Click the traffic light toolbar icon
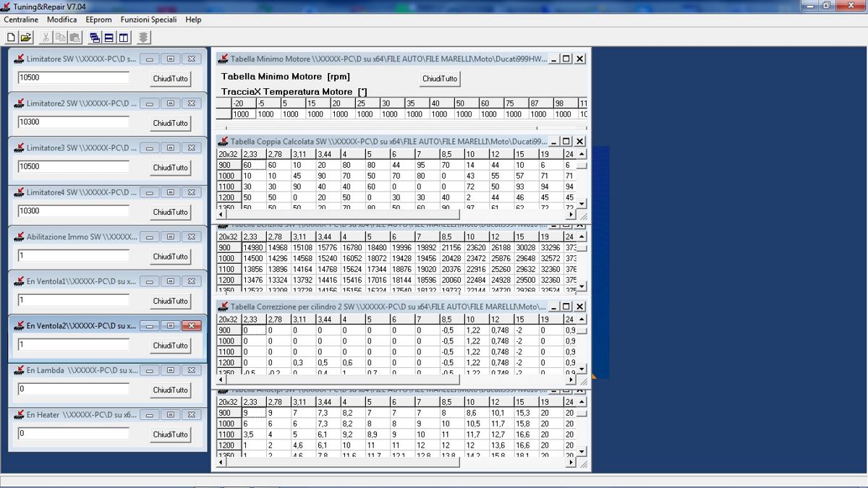Image resolution: width=868 pixels, height=488 pixels. click(143, 38)
